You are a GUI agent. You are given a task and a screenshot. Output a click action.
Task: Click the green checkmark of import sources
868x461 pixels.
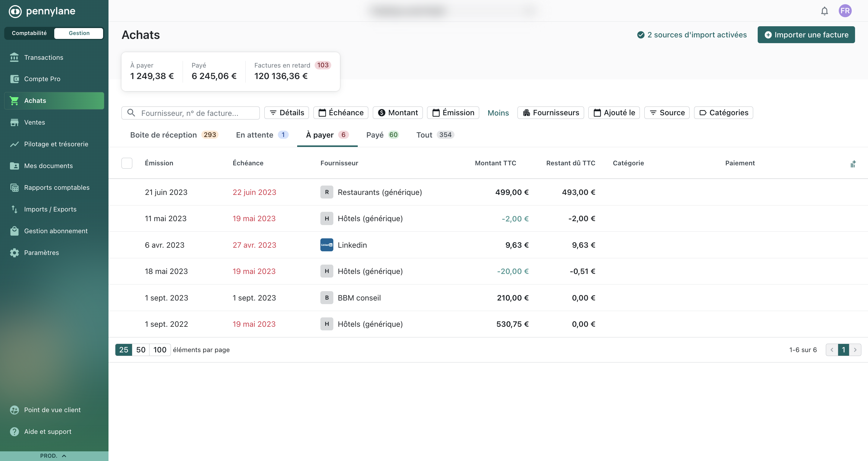[641, 35]
